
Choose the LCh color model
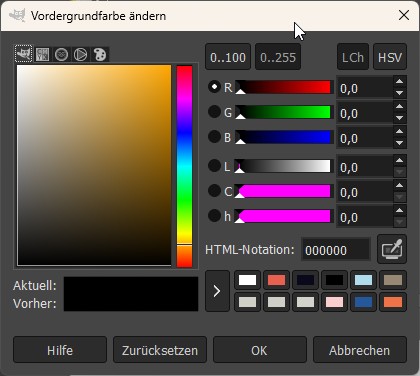(x=353, y=57)
